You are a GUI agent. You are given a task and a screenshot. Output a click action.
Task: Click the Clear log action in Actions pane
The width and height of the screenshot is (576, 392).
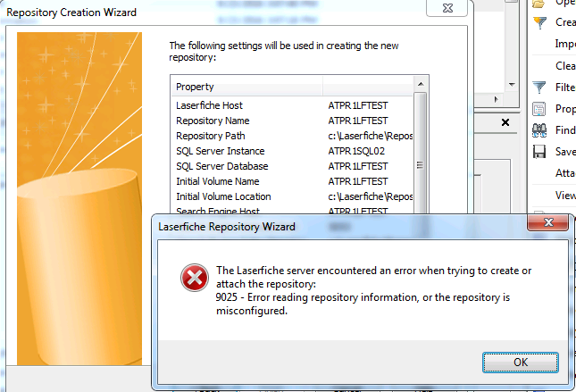565,66
